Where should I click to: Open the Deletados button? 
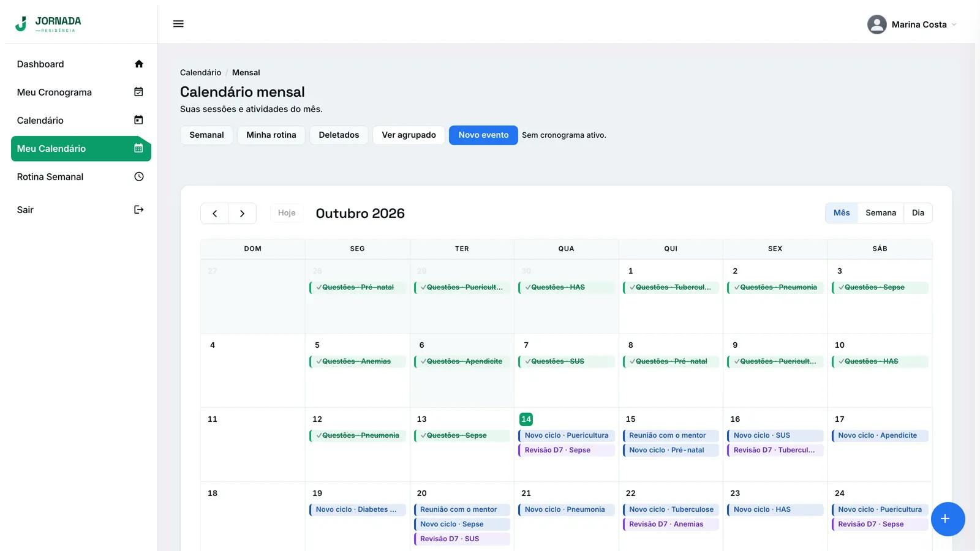tap(339, 135)
